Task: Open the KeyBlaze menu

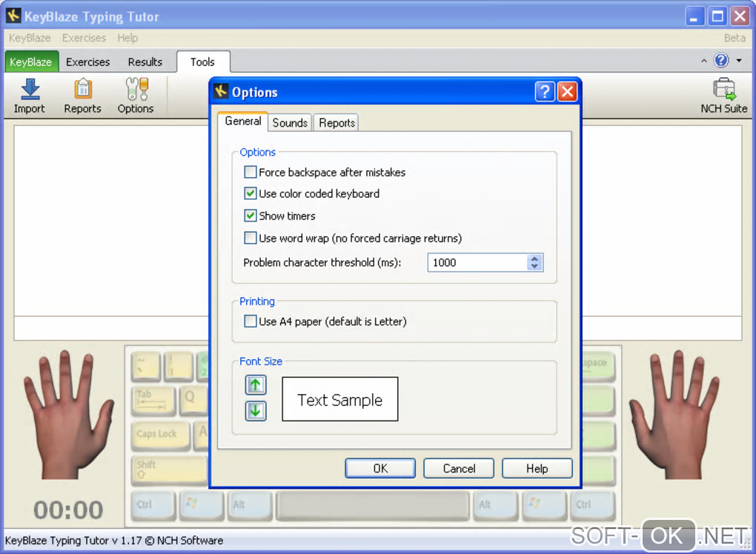Action: coord(30,38)
